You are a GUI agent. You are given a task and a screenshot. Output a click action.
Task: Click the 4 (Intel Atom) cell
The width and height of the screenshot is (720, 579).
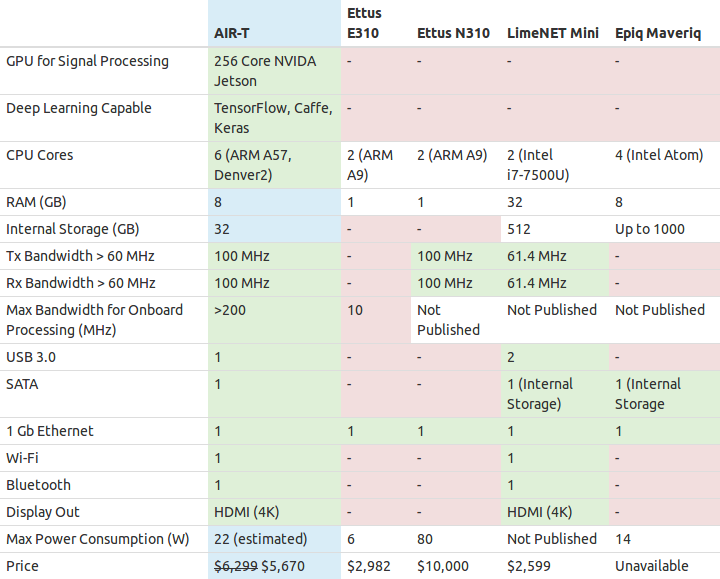coord(659,155)
